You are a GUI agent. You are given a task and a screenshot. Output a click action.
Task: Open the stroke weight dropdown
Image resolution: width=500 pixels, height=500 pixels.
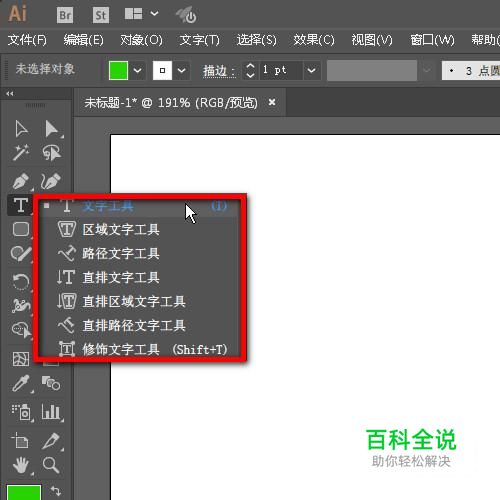311,70
